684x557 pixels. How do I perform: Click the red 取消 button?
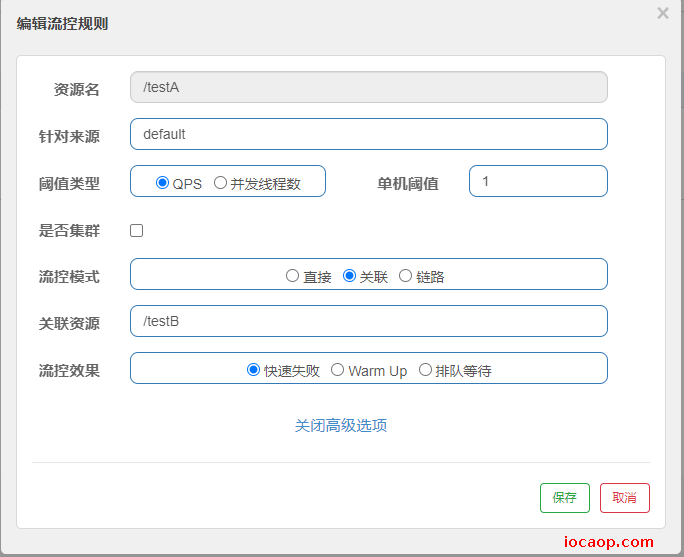tap(625, 498)
